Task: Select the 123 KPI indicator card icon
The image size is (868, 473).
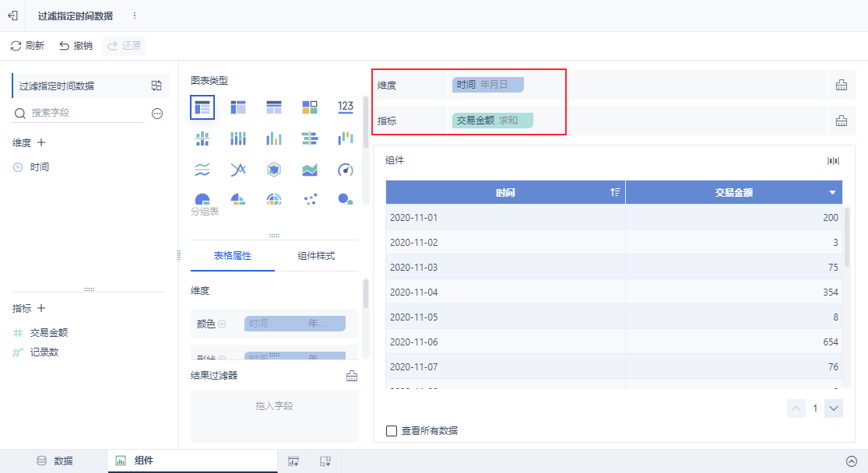Action: click(346, 107)
